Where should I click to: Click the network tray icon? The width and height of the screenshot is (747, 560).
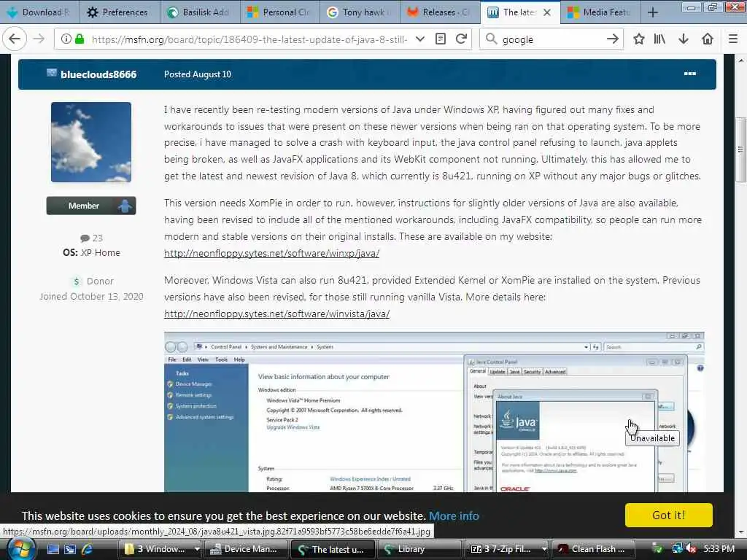[x=677, y=549]
